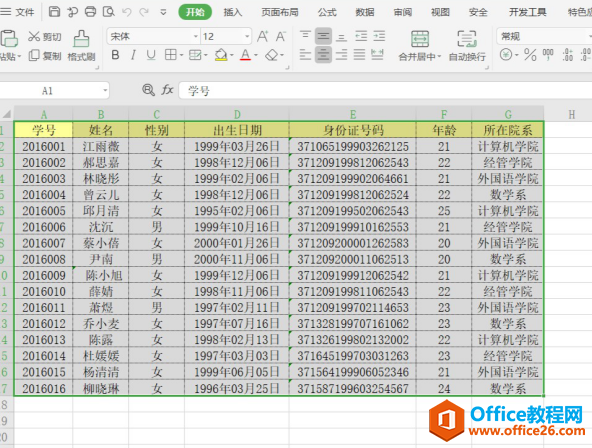Image resolution: width=592 pixels, height=448 pixels.
Task: Click the Redo arrow icon
Action: (x=144, y=12)
